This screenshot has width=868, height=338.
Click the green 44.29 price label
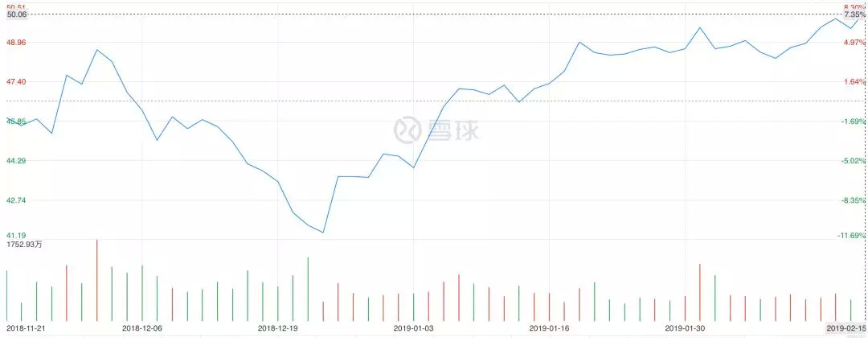pos(16,160)
